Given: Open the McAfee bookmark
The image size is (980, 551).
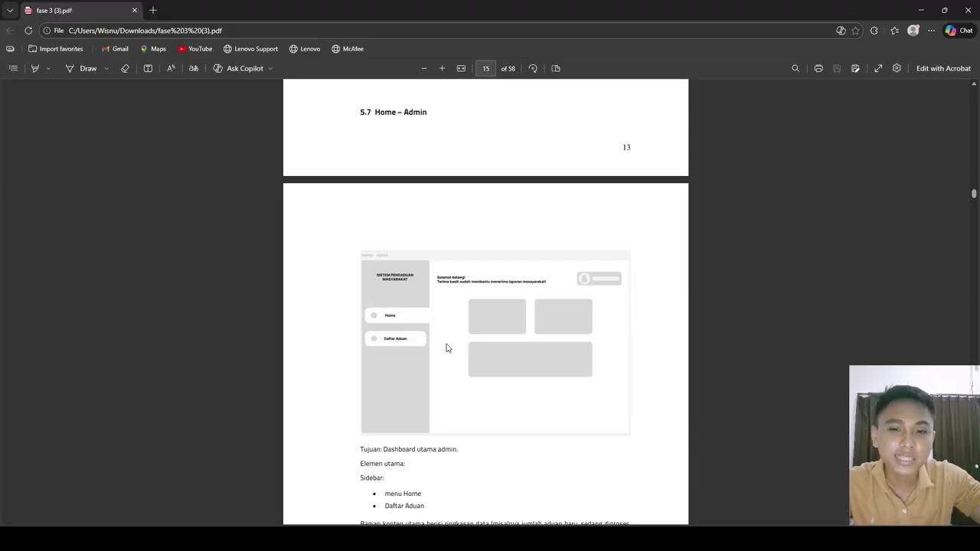Looking at the screenshot, I should [x=348, y=49].
